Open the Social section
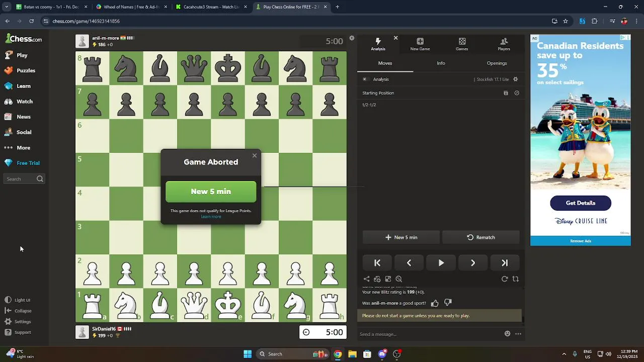This screenshot has height=362, width=644. click(18, 132)
